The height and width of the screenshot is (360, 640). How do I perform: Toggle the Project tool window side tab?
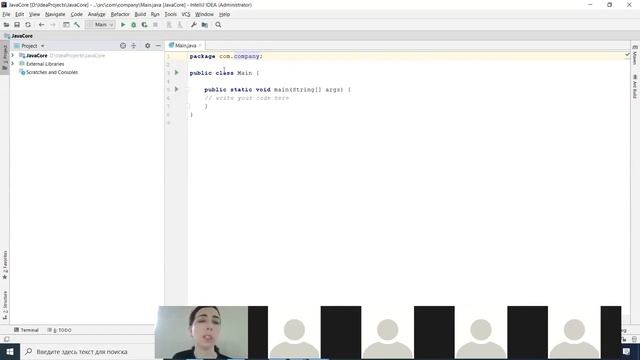point(5,58)
